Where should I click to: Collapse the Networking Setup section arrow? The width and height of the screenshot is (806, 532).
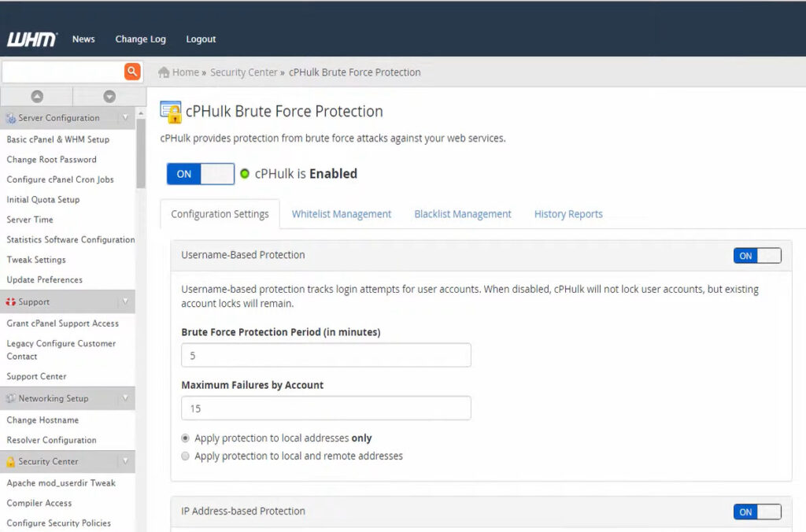tap(124, 398)
